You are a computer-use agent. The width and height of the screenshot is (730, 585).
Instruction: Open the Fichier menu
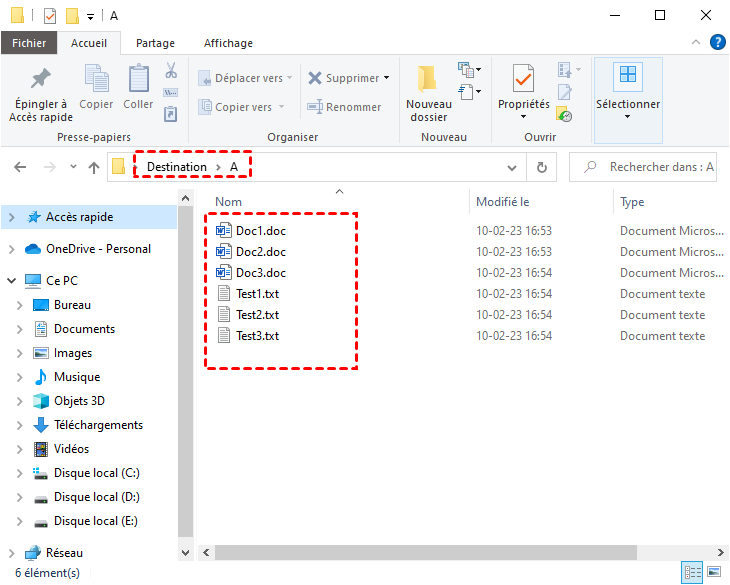pyautogui.click(x=29, y=43)
